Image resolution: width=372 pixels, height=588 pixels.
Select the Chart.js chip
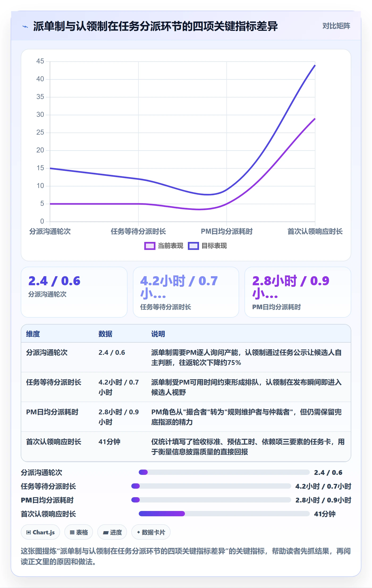[40, 532]
